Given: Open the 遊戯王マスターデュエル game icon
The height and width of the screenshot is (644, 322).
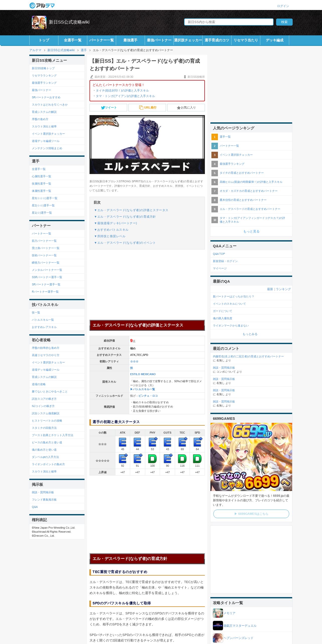Looking at the screenshot, I should [x=218, y=626].
